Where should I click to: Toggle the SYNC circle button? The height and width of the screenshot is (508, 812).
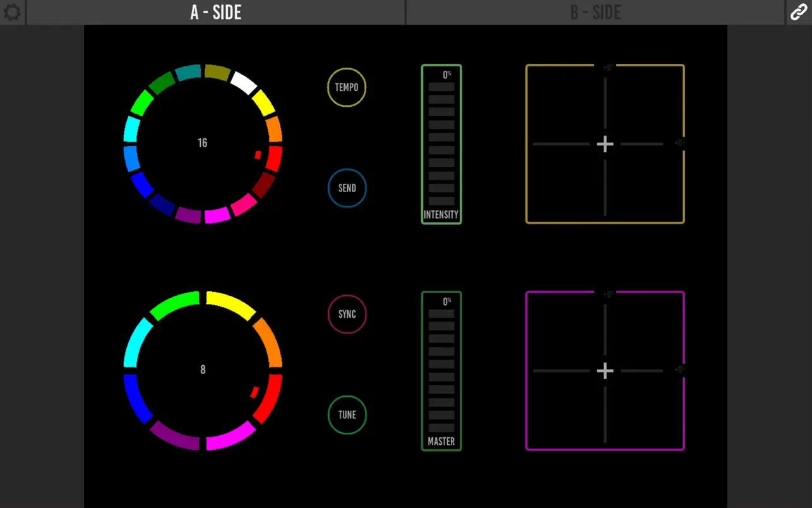pyautogui.click(x=347, y=314)
